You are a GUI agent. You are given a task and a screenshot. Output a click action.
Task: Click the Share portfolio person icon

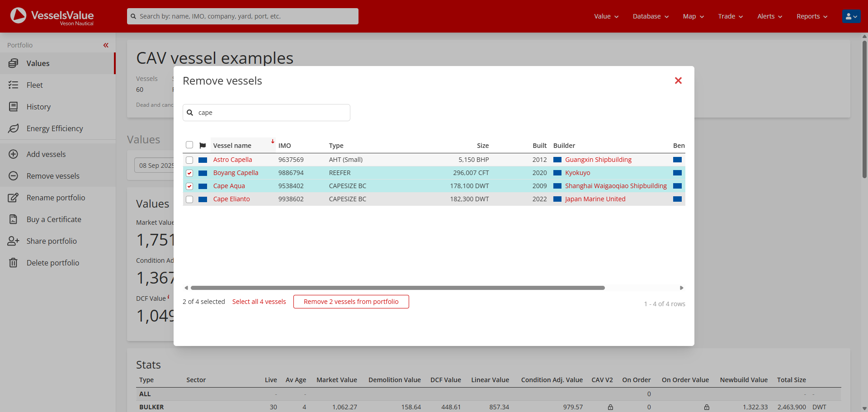point(14,241)
